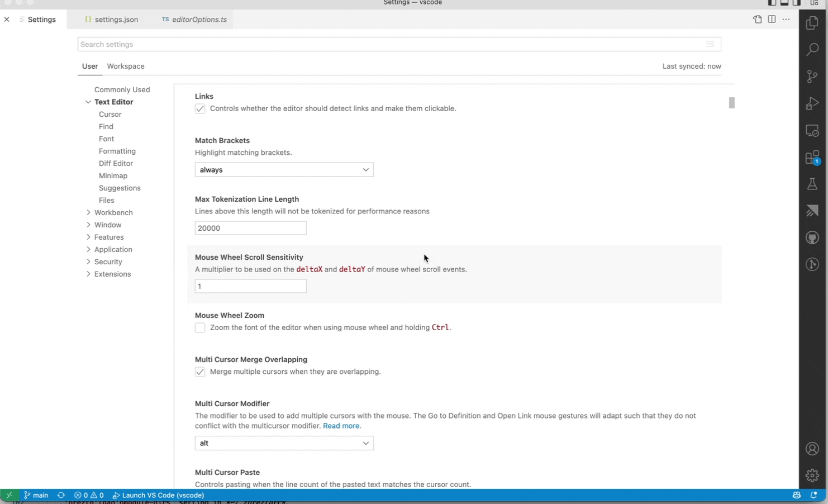Click the feedback icon in status bar

tap(797, 495)
